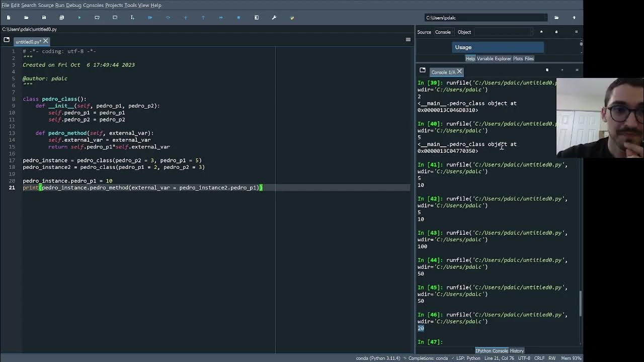The image size is (644, 362).
Task: Browse console tabs with the tab icon
Action: (423, 70)
